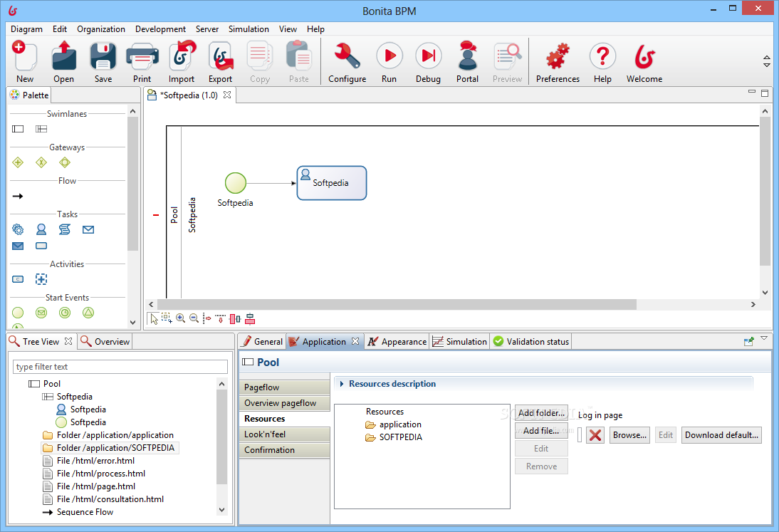Run the process with Run icon

(x=389, y=56)
